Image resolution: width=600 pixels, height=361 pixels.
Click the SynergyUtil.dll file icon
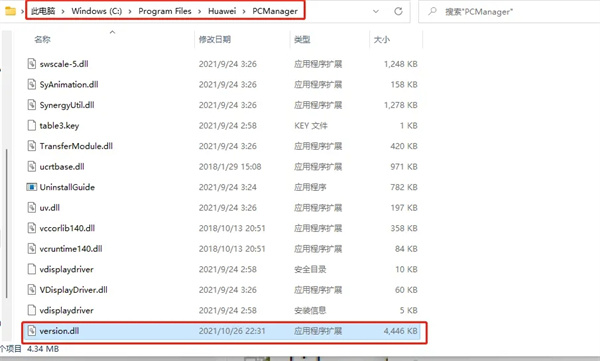point(32,105)
